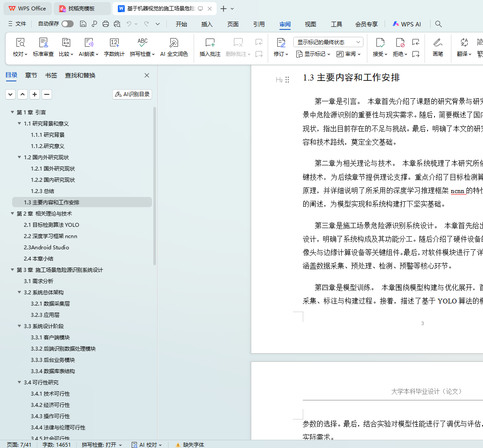483x448 pixels.
Task: Click the 拼写检查: 打开 status bar item
Action: 101,445
